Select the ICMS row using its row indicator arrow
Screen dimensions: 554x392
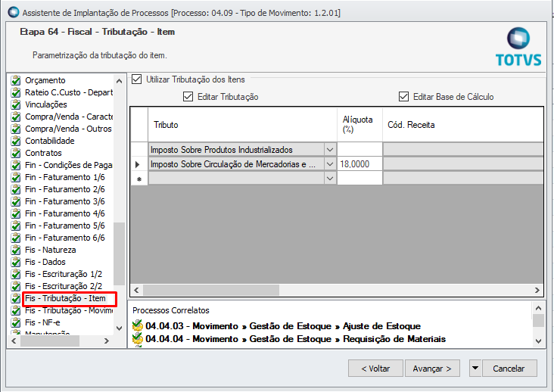pos(138,164)
